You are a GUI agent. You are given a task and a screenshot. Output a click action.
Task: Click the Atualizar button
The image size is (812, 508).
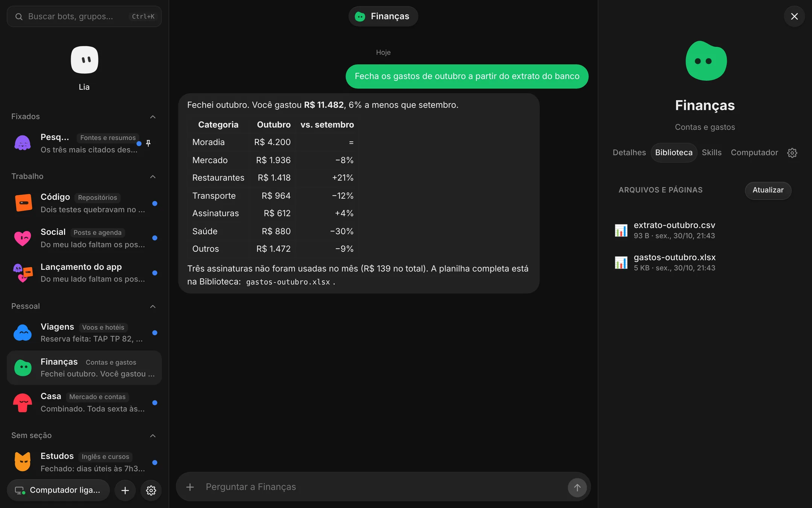pyautogui.click(x=768, y=190)
